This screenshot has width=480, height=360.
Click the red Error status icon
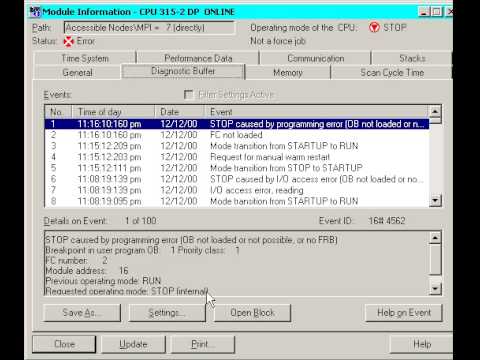(x=69, y=41)
